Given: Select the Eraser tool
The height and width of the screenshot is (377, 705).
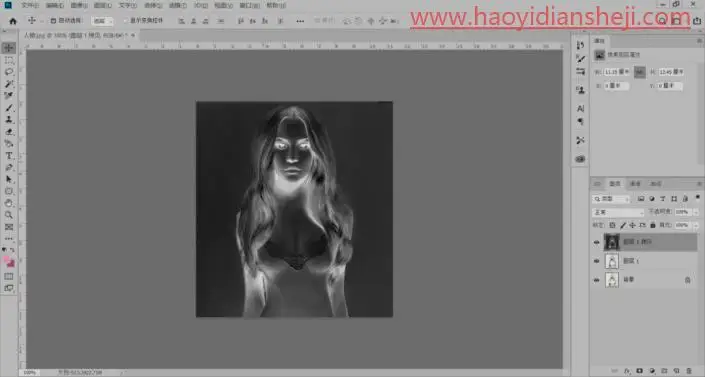Looking at the screenshot, I should tap(9, 132).
